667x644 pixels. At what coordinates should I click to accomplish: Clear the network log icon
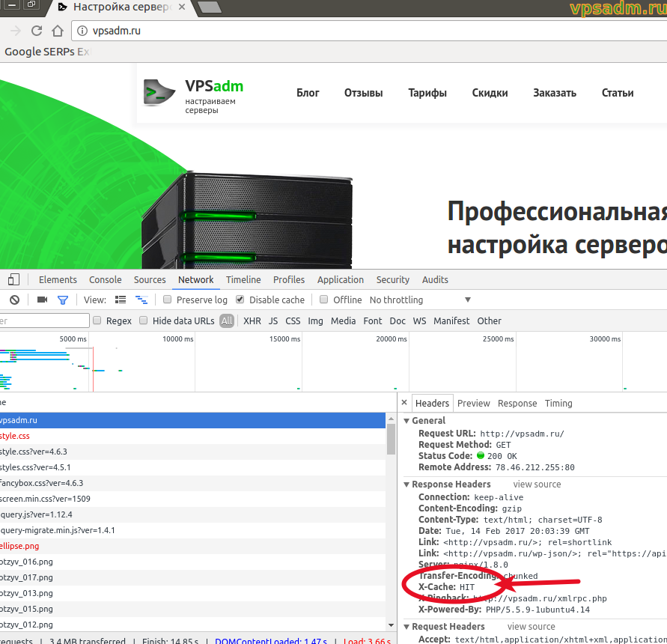coord(14,300)
